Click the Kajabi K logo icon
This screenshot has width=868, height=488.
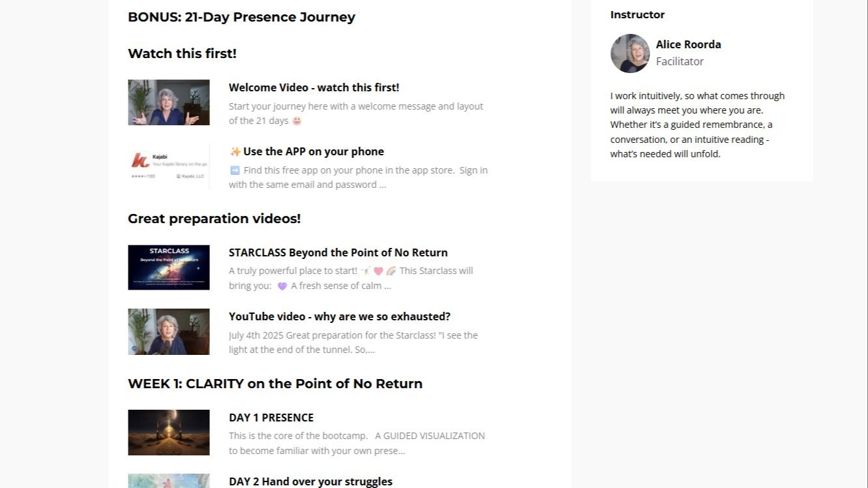point(140,160)
